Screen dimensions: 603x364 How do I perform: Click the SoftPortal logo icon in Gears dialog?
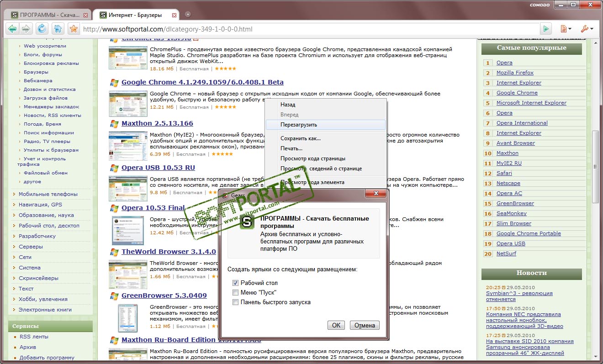247,222
